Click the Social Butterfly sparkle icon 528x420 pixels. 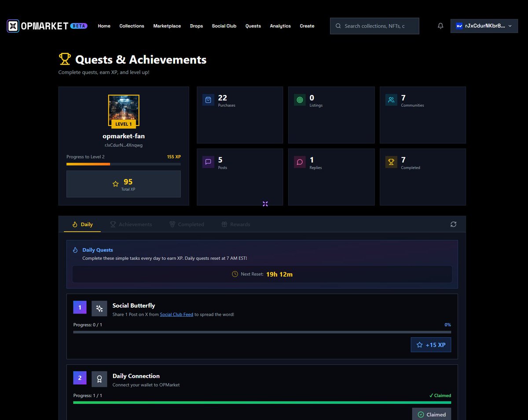click(99, 309)
